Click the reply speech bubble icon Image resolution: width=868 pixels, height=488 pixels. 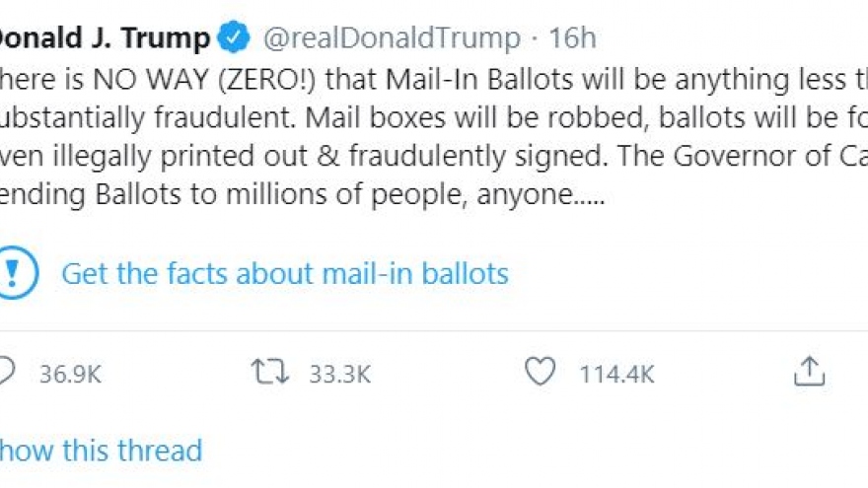point(6,372)
